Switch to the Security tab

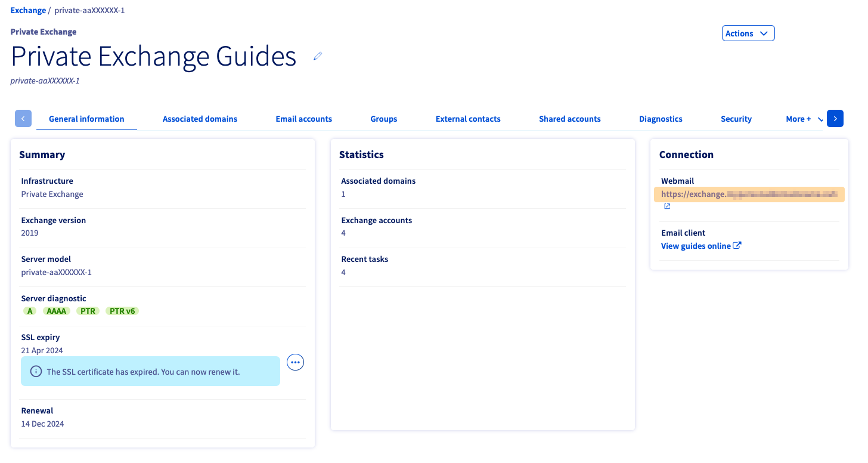click(x=736, y=119)
